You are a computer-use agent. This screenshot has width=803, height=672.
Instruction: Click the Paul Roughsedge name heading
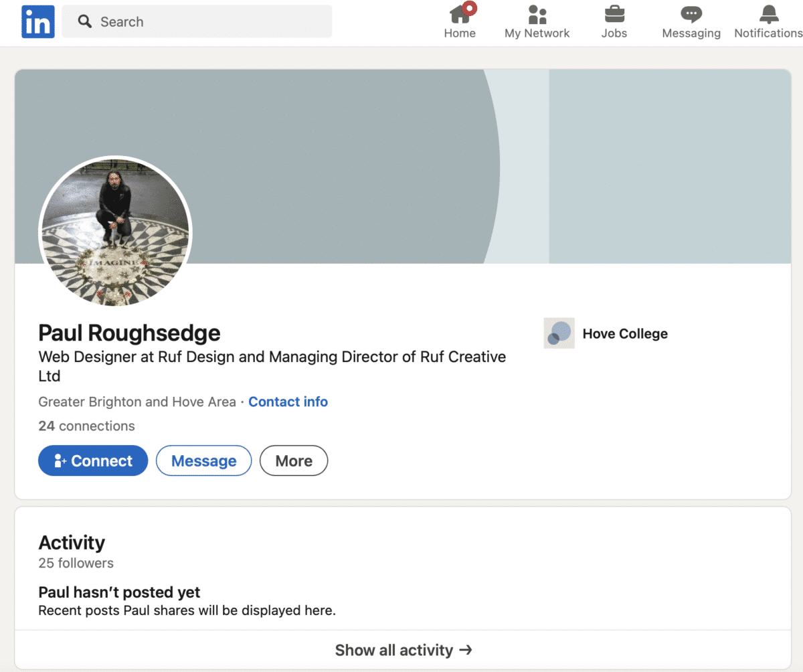point(129,333)
